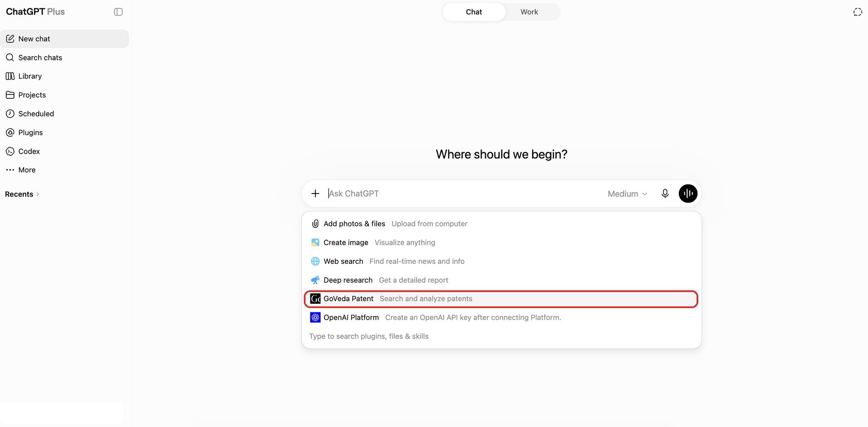This screenshot has height=427, width=868.
Task: Open the Codex sidebar entry
Action: (x=65, y=151)
